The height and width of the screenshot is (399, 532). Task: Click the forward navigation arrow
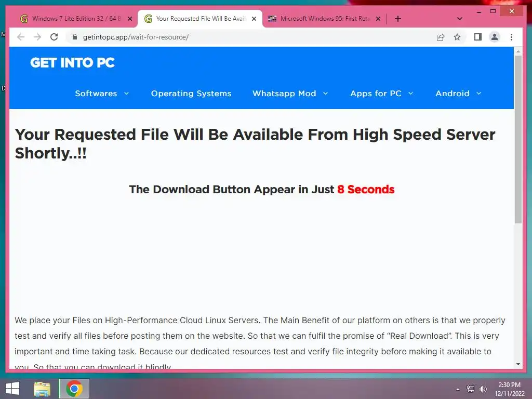tap(37, 37)
